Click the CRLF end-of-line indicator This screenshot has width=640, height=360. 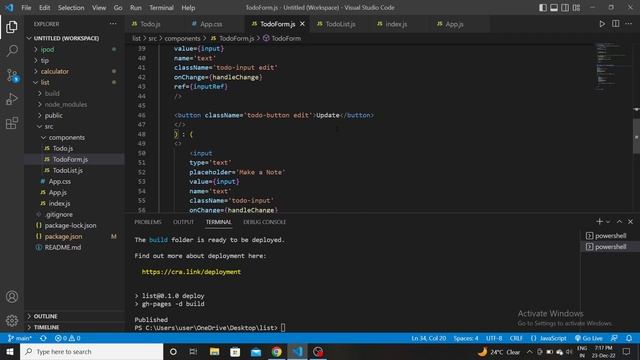516,338
